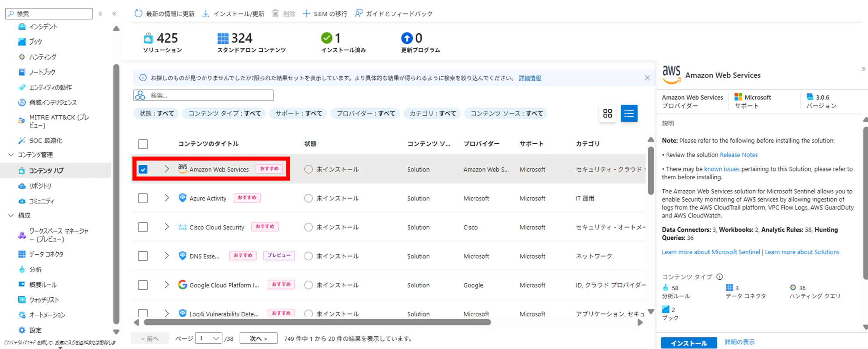868x349 pixels.
Task: Go to next page with 次へ
Action: pyautogui.click(x=259, y=338)
